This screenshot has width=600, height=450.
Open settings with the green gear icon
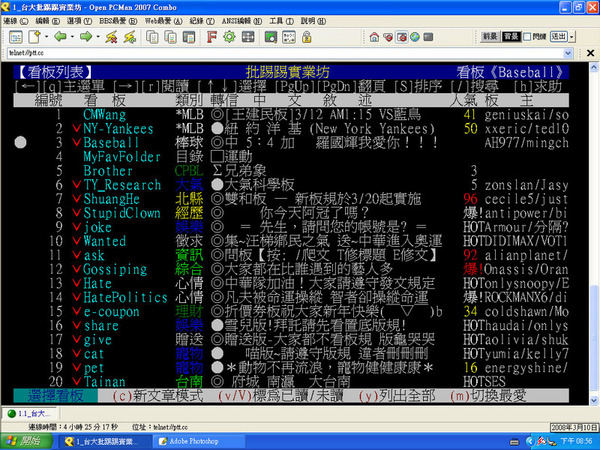(230, 37)
